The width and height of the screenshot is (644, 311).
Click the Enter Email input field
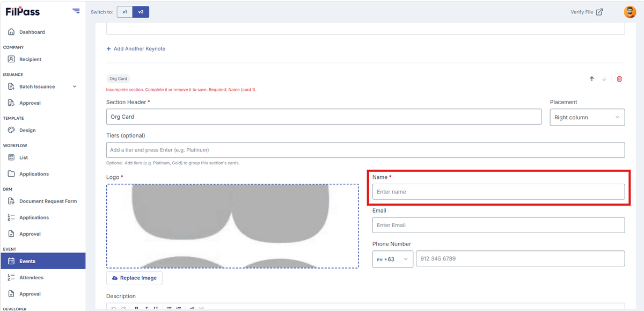pyautogui.click(x=499, y=225)
